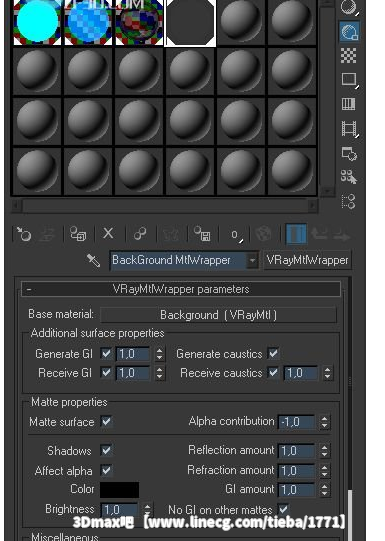Click the Refraction amount value field

click(296, 471)
